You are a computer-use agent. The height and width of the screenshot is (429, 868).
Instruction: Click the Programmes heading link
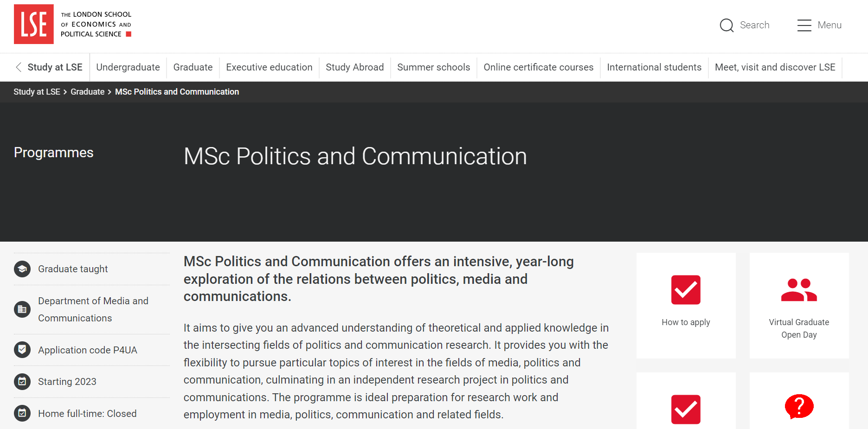coord(54,153)
